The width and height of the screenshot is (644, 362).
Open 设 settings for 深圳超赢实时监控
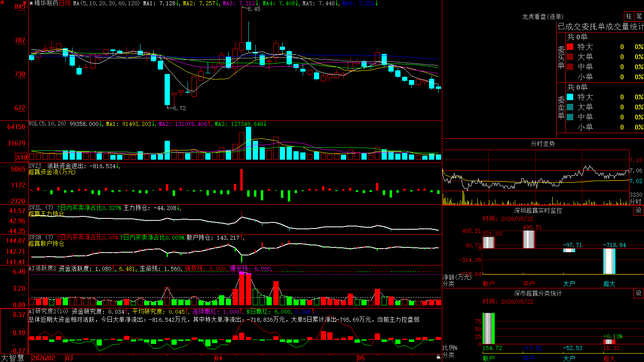pos(639,210)
